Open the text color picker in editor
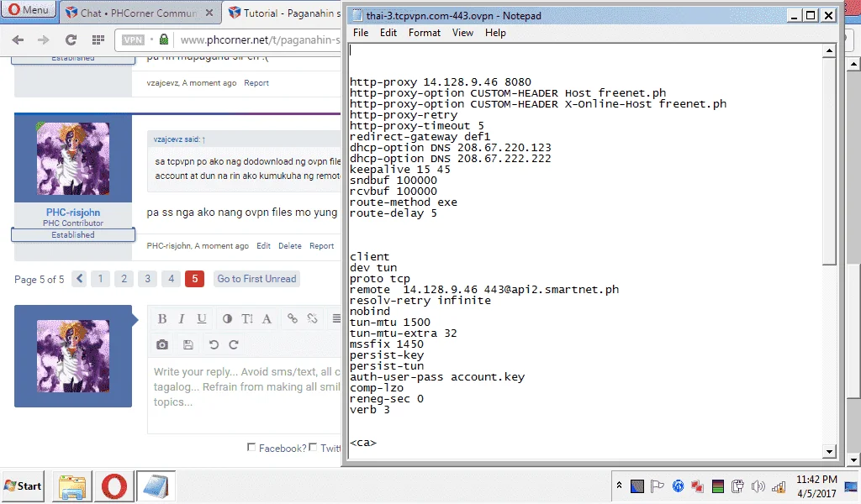This screenshot has width=861, height=504. [227, 318]
